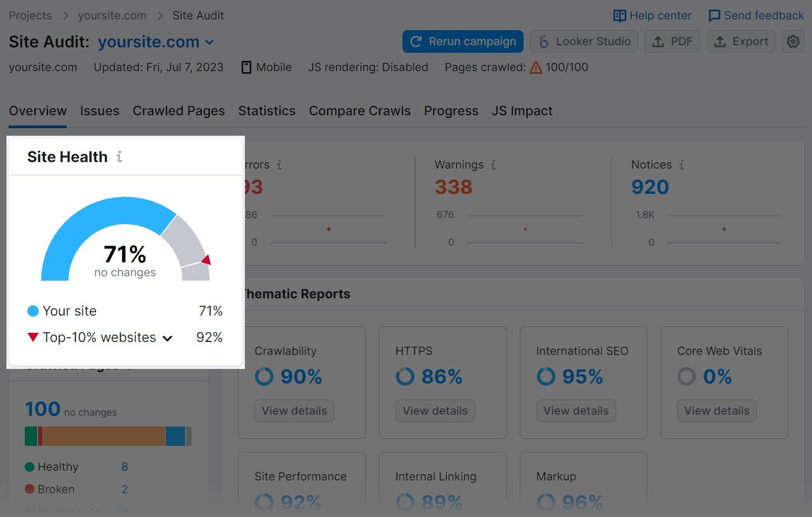Open Send feedback form
Screen dimensions: 812x517
(x=756, y=16)
